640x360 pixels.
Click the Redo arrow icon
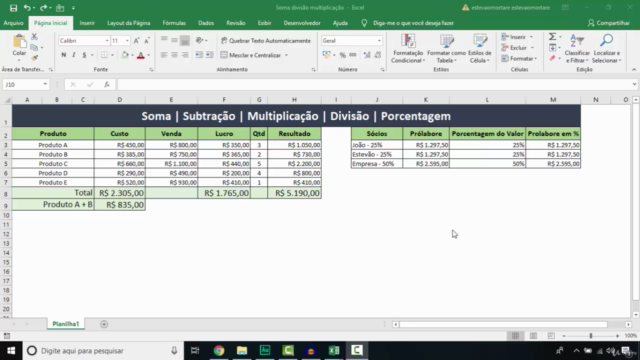tap(43, 8)
